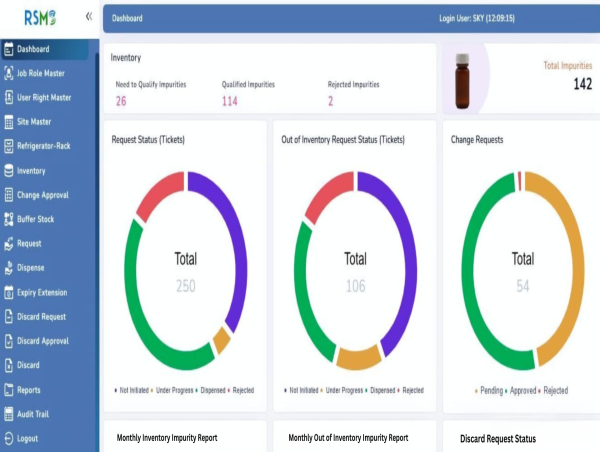Click the Audit Trail icon
Viewport: 600px width, 452px height.
click(8, 414)
